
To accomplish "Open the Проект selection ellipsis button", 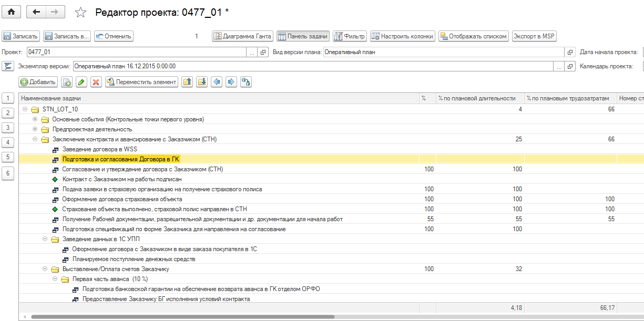I will (252, 52).
